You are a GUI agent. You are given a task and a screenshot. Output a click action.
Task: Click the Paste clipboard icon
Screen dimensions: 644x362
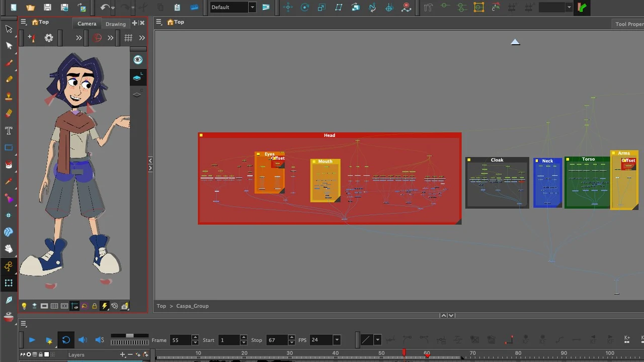pyautogui.click(x=177, y=7)
